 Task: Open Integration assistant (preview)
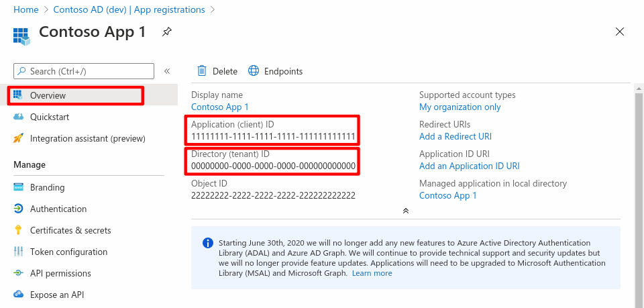tap(87, 138)
